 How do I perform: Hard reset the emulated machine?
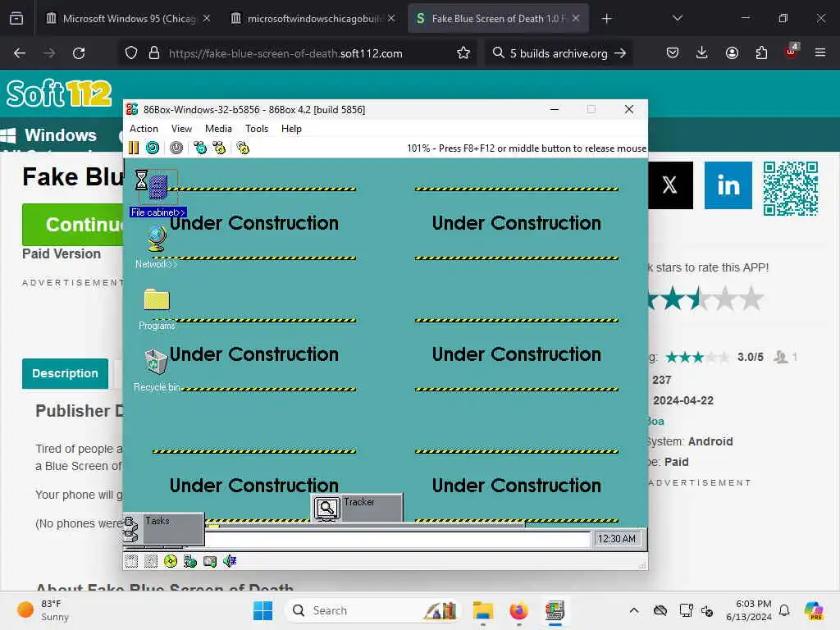(x=153, y=148)
